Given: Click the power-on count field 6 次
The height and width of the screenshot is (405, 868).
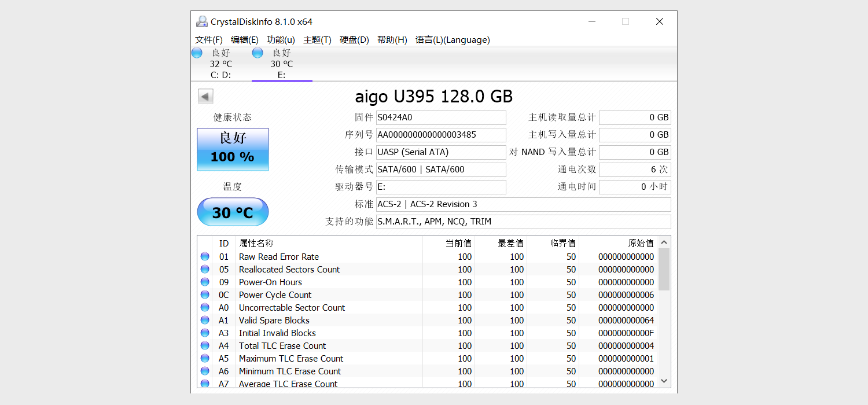Looking at the screenshot, I should coord(635,170).
